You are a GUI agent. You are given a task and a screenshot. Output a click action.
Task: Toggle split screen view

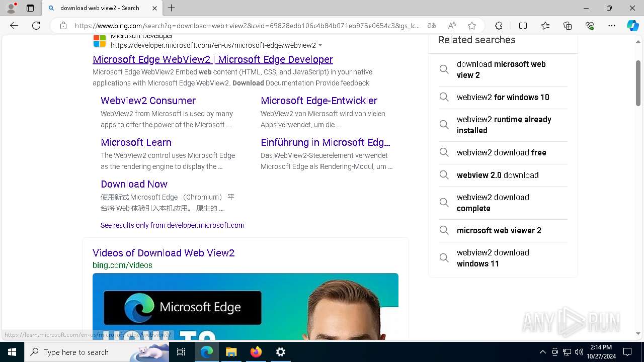[x=523, y=26]
